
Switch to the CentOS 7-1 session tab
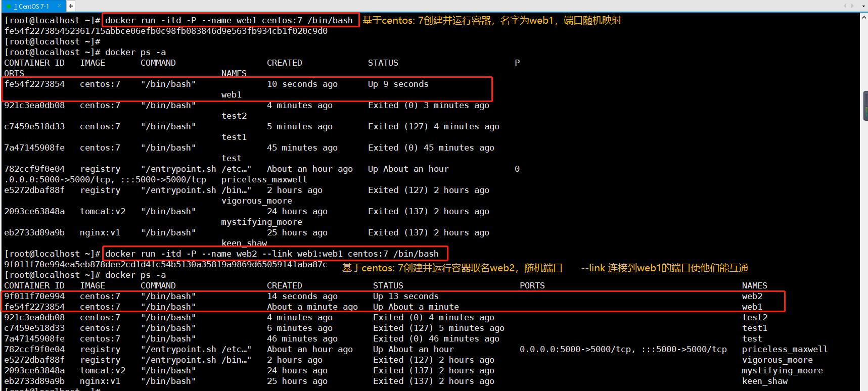[x=32, y=6]
